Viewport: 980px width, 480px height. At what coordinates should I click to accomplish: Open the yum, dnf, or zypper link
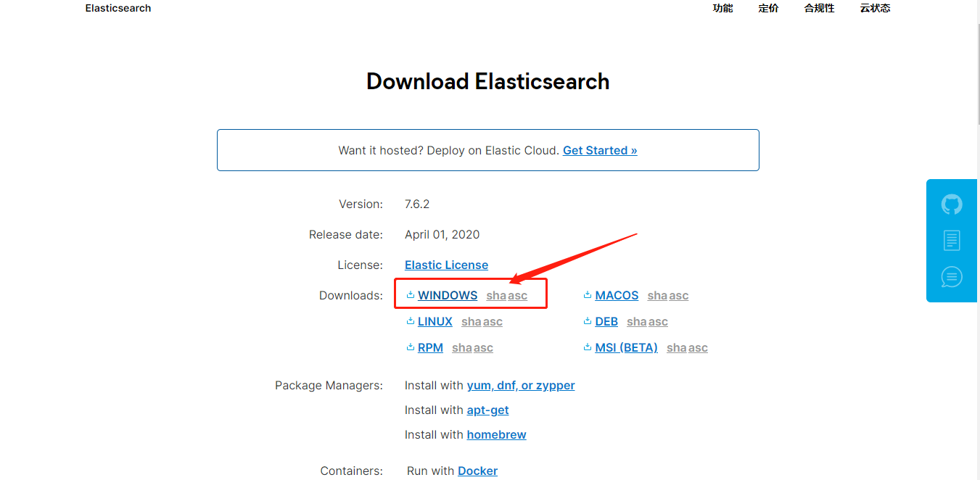click(x=521, y=385)
